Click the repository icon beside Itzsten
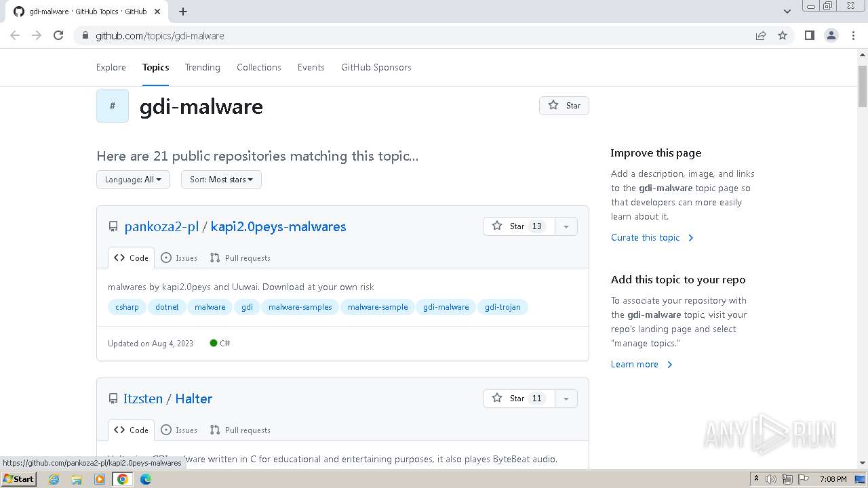The height and width of the screenshot is (488, 868). 113,399
